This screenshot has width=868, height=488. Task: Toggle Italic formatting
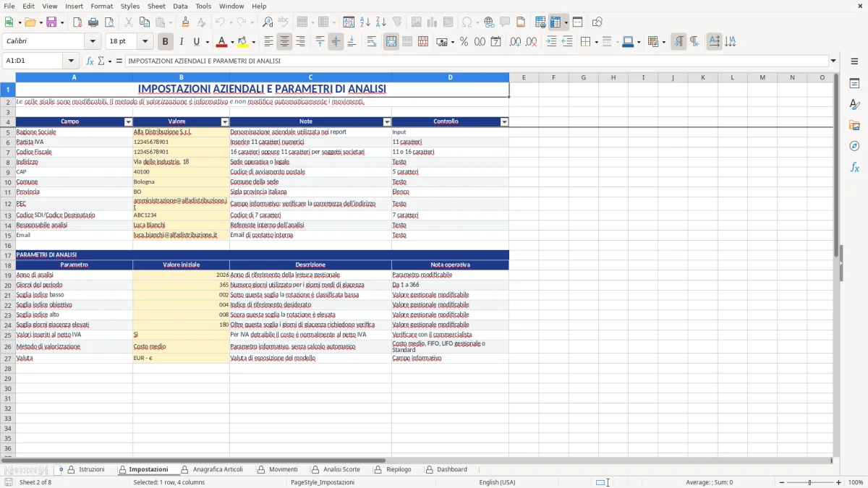(x=181, y=42)
